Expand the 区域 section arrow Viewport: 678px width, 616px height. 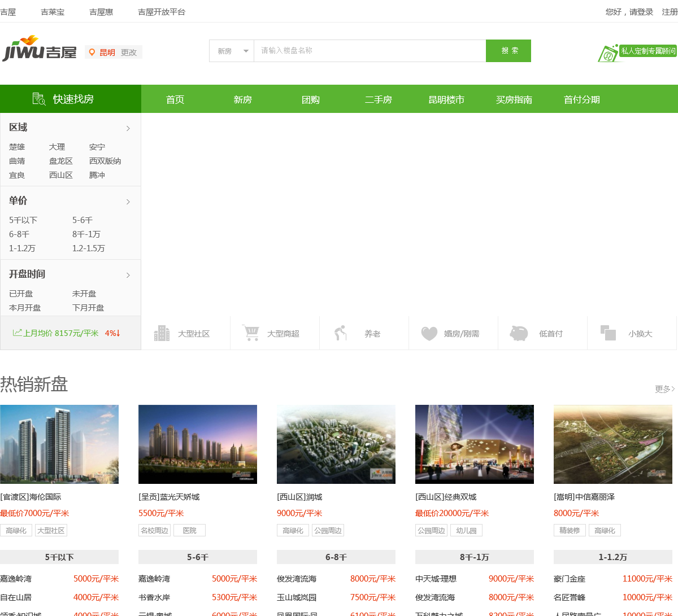(x=128, y=128)
